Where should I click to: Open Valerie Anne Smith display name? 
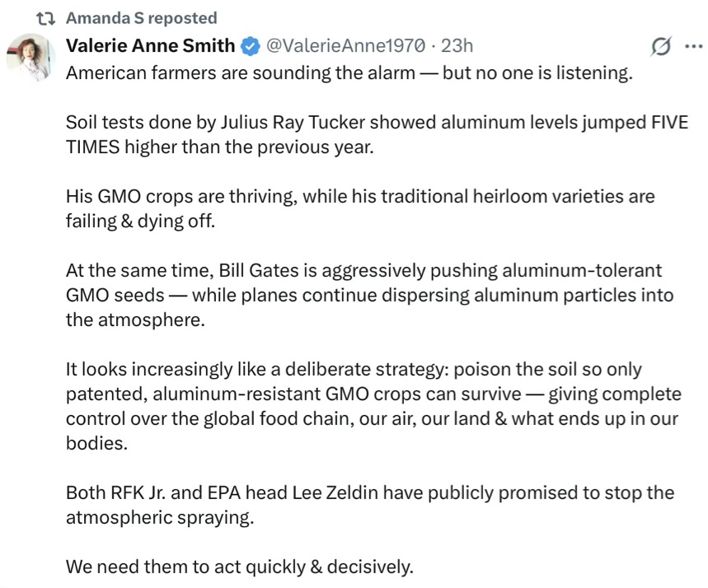(x=150, y=45)
